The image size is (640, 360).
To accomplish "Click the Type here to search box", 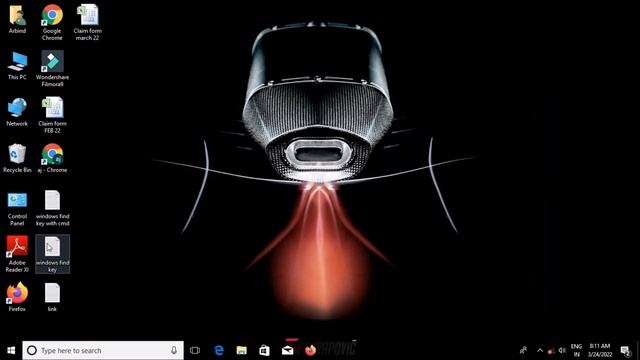I will (x=103, y=350).
